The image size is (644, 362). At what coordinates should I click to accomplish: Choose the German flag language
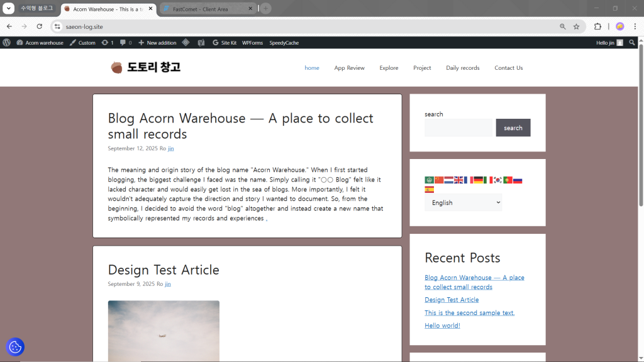pyautogui.click(x=478, y=180)
